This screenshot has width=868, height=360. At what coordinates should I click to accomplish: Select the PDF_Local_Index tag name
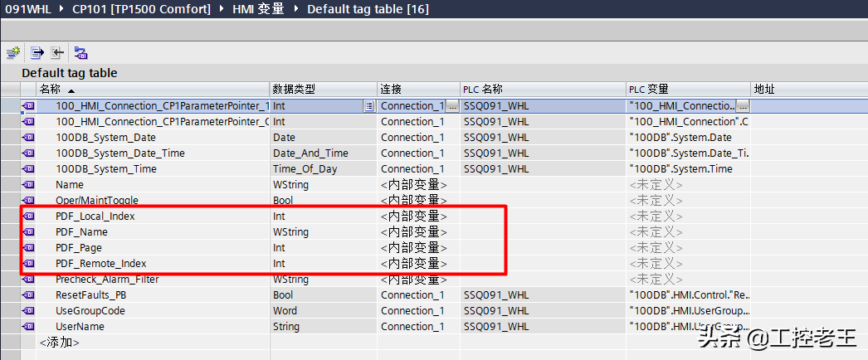95,216
